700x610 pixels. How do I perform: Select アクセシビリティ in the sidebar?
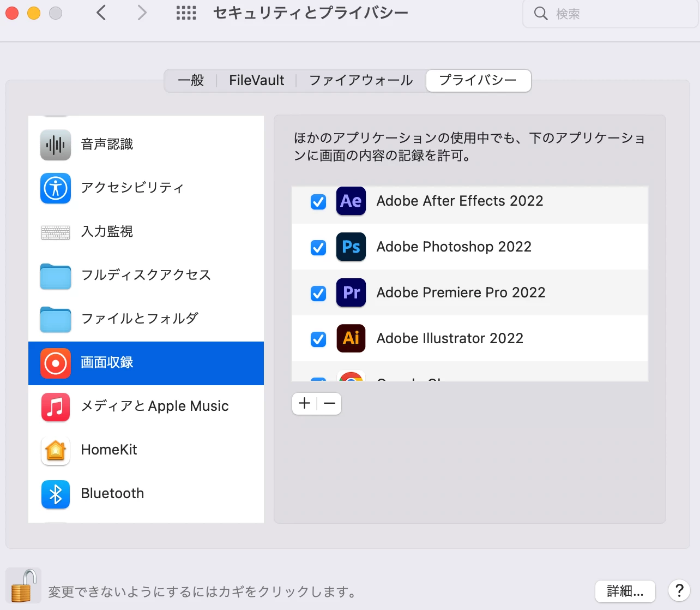coord(146,188)
